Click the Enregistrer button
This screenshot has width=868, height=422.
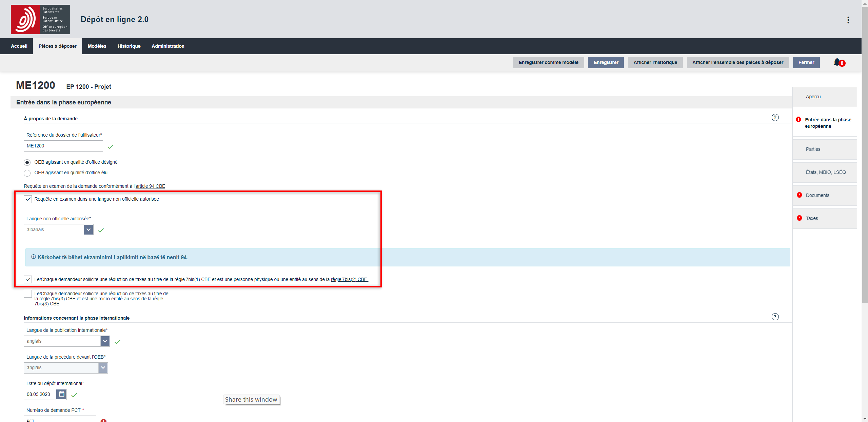click(606, 62)
